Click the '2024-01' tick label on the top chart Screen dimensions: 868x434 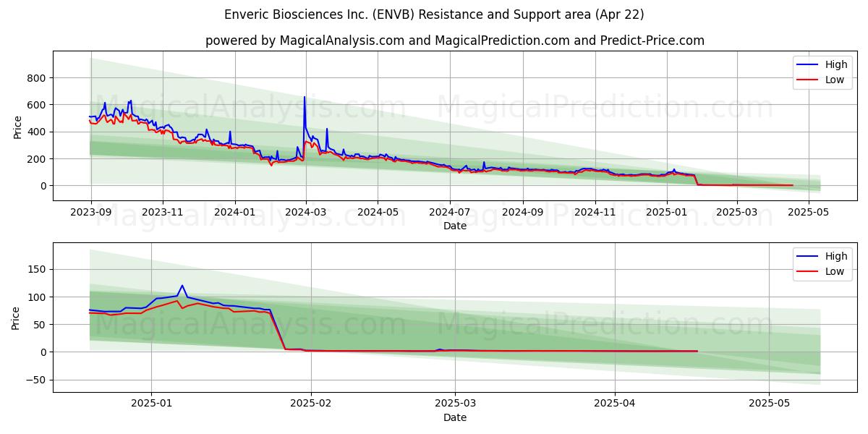click(x=234, y=213)
